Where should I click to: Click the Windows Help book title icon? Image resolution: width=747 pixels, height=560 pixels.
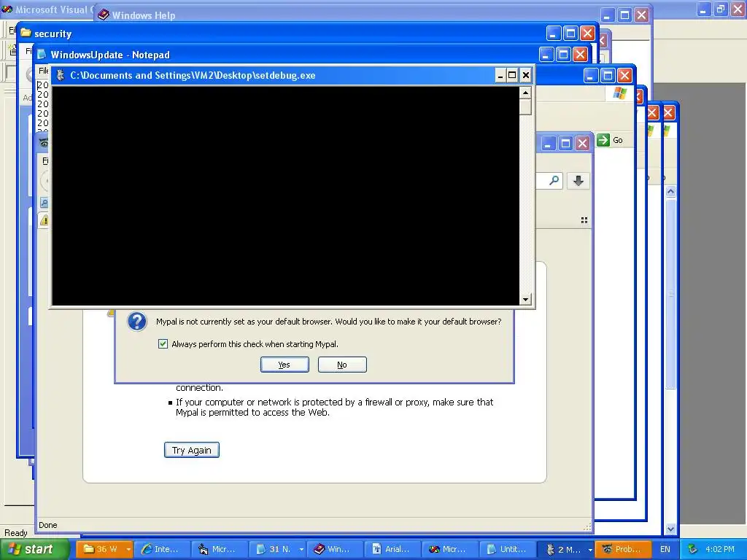pyautogui.click(x=103, y=15)
